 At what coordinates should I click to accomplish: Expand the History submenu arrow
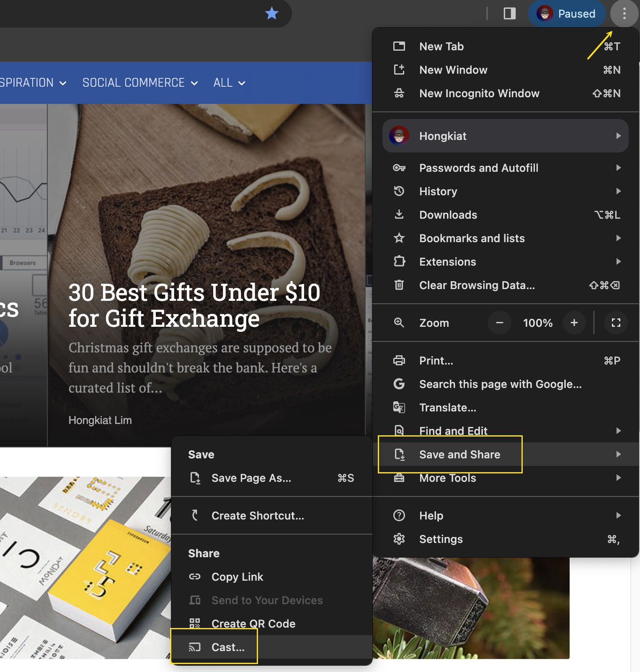point(618,191)
